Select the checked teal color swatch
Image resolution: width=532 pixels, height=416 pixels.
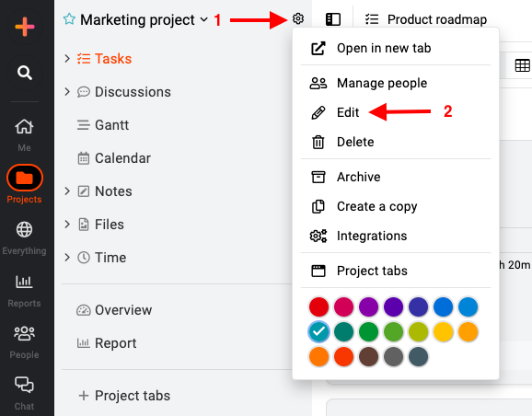[x=318, y=331]
